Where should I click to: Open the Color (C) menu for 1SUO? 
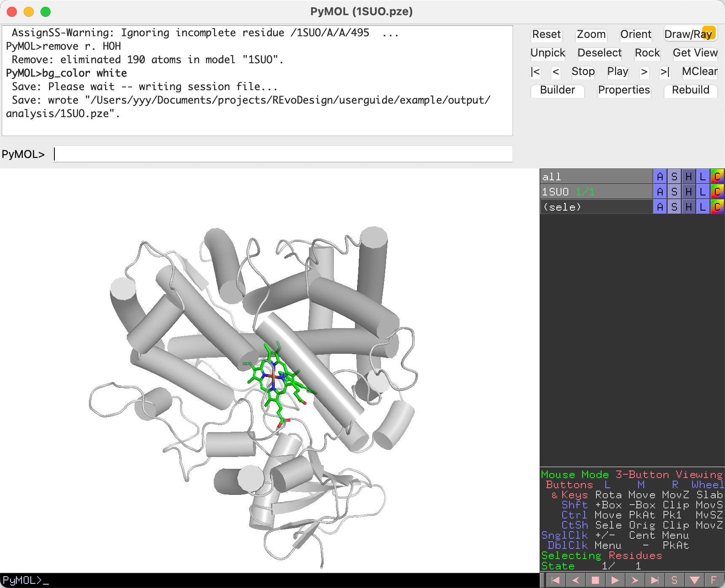pyautogui.click(x=717, y=192)
